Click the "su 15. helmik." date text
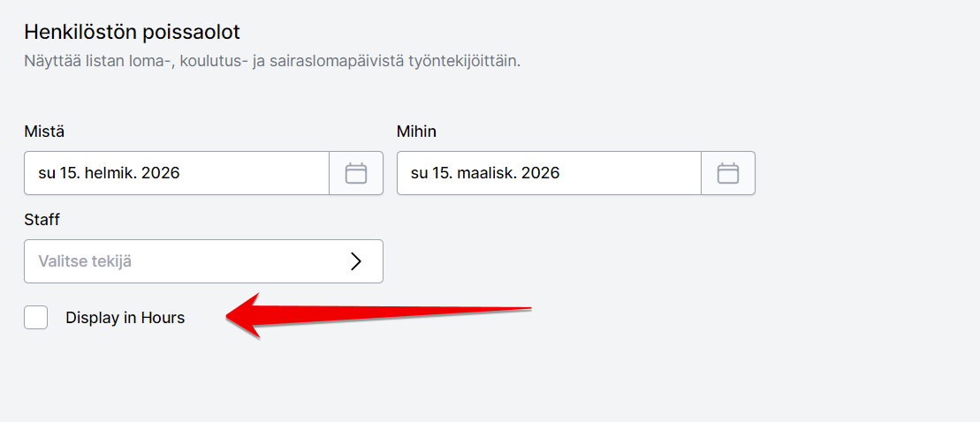Viewport: 980px width, 422px height. (x=87, y=173)
